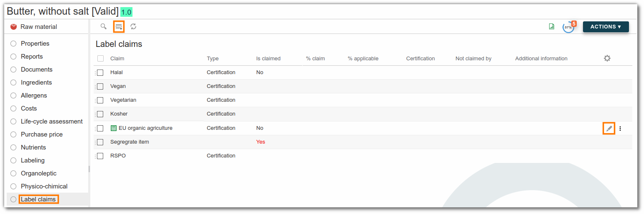Sort by the Claim column header

117,59
